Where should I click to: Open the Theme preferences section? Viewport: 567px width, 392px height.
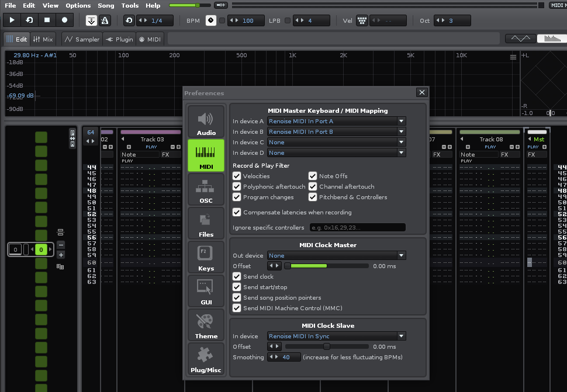[x=206, y=325]
